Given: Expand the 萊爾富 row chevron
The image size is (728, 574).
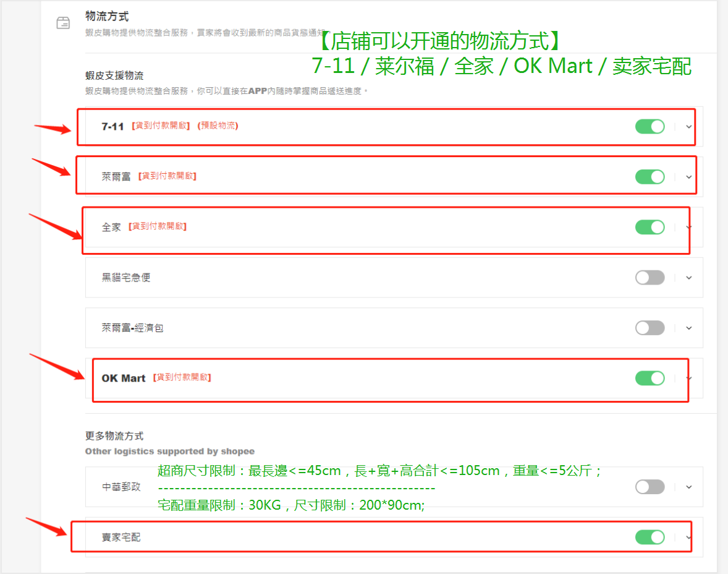Looking at the screenshot, I should pyautogui.click(x=689, y=177).
